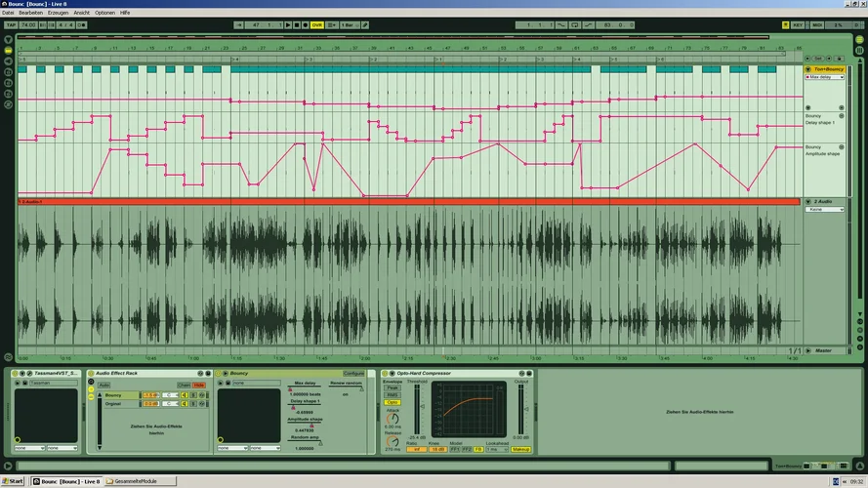This screenshot has height=488, width=868.
Task: Click the Attack knob on Opto-Hard Compressor
Action: click(x=392, y=417)
